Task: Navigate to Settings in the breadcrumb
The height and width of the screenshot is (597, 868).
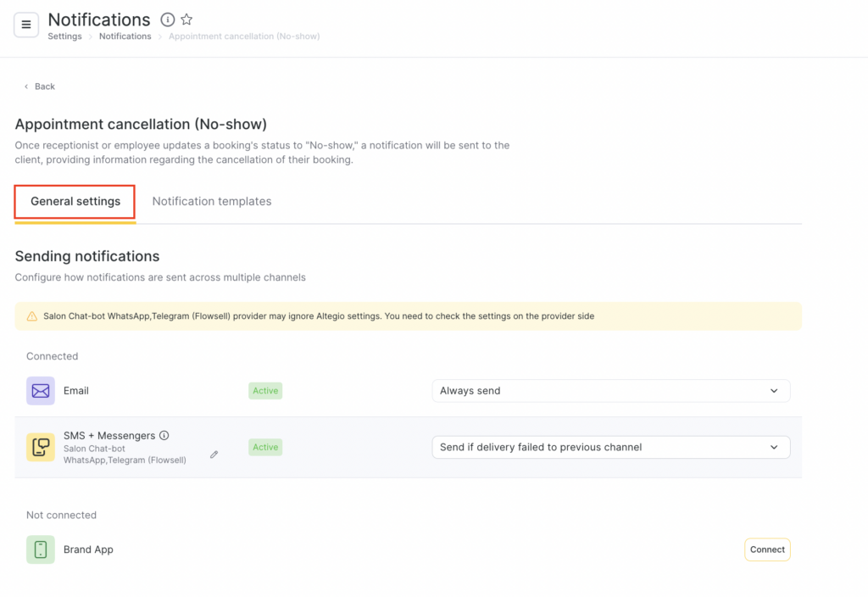Action: (64, 36)
